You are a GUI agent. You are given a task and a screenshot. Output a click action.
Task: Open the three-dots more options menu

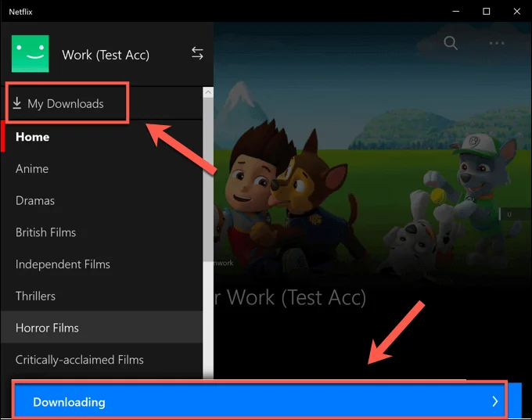point(497,44)
